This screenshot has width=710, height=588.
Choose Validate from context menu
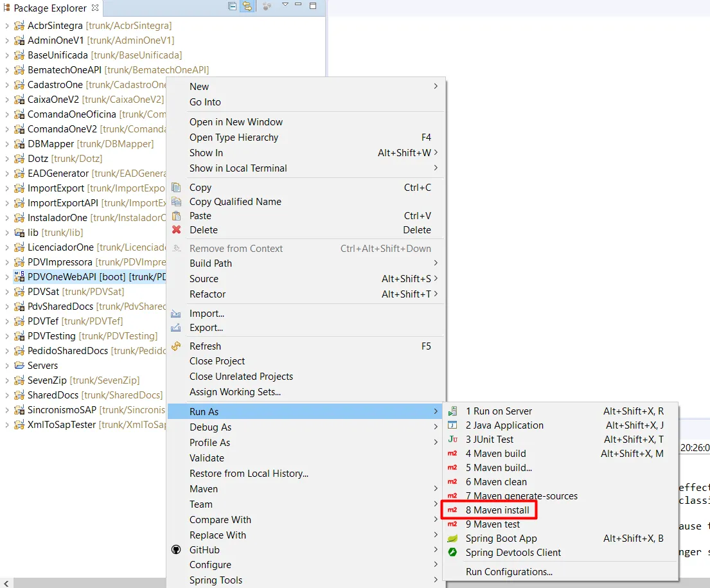point(306,458)
